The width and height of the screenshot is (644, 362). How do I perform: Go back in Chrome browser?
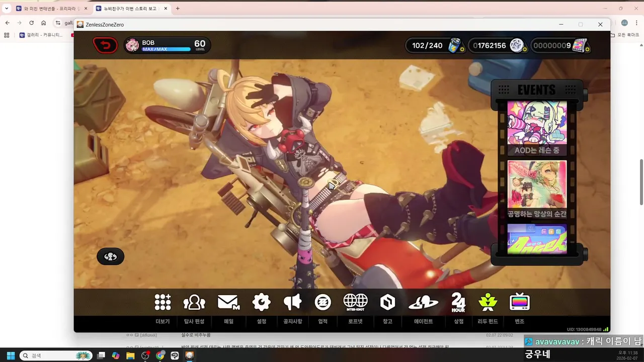pyautogui.click(x=7, y=23)
